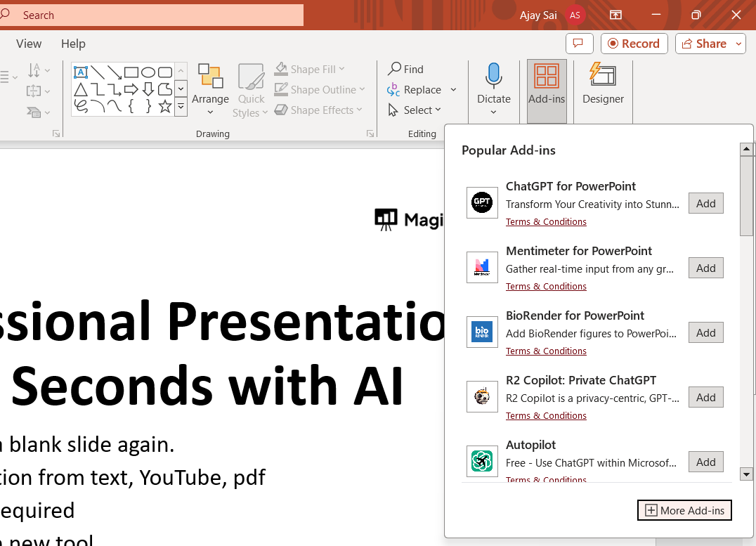Open the View tab
The height and width of the screenshot is (546, 756).
(29, 44)
